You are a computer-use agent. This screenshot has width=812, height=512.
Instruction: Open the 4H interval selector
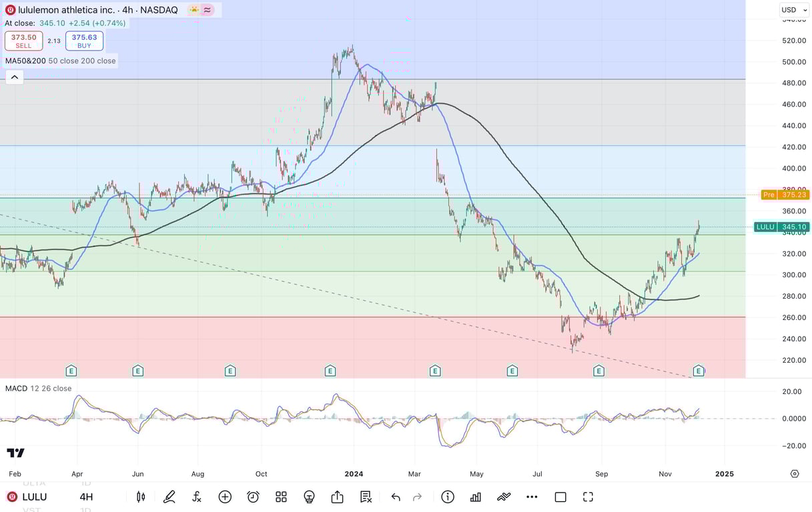coord(86,497)
